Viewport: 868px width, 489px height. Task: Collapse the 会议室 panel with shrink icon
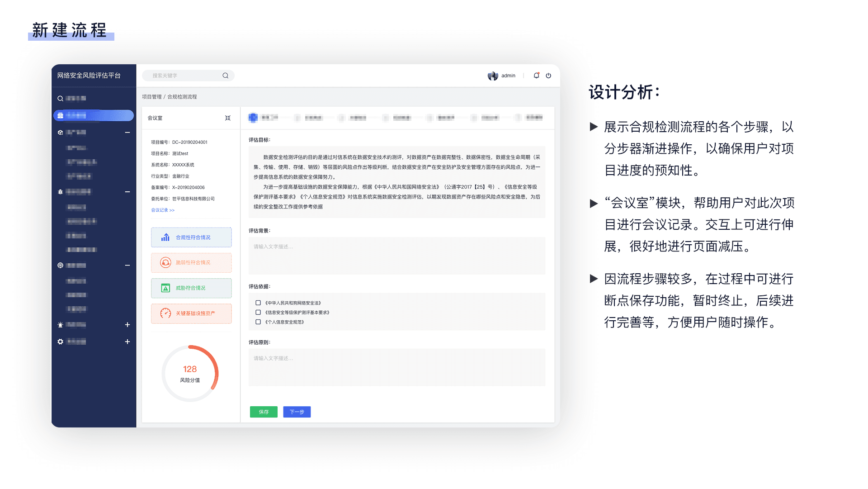click(228, 118)
